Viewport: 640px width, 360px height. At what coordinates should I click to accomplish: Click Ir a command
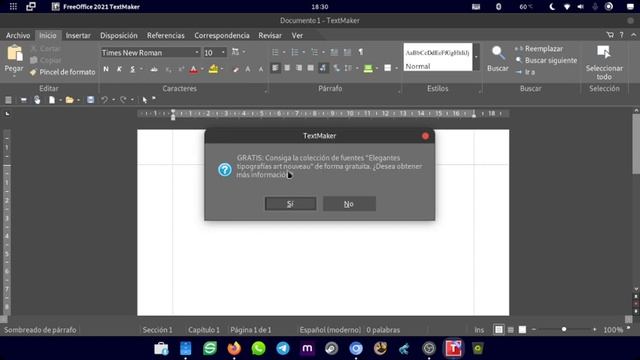point(525,72)
